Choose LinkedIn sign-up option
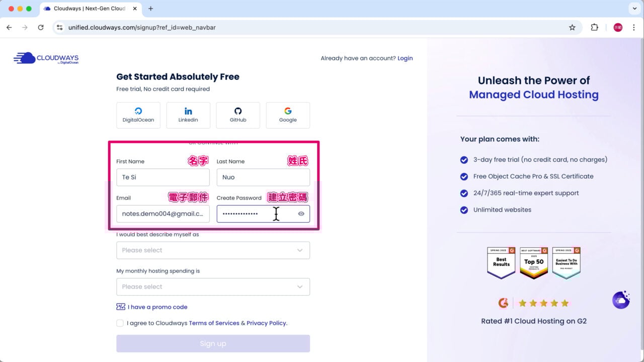The width and height of the screenshot is (644, 362). point(188,115)
